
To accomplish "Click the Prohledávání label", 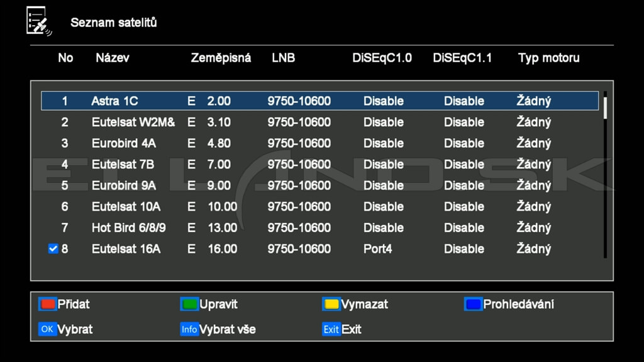I will [x=519, y=304].
